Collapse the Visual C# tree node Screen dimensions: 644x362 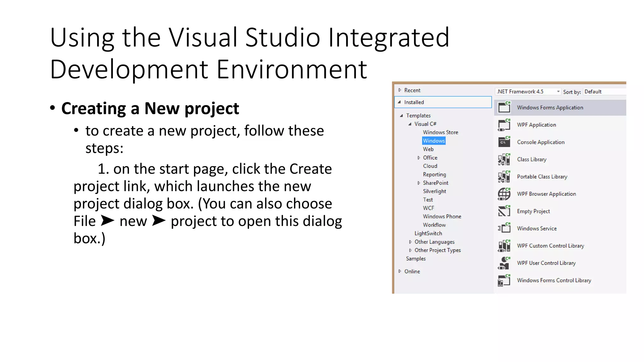click(x=410, y=124)
